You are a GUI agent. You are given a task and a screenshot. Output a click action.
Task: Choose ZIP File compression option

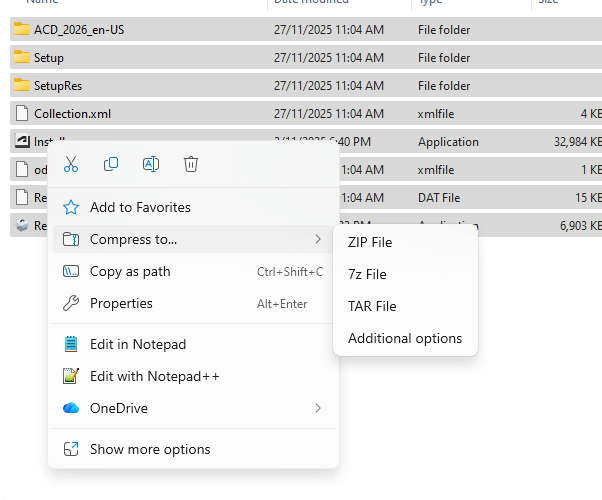pos(370,242)
